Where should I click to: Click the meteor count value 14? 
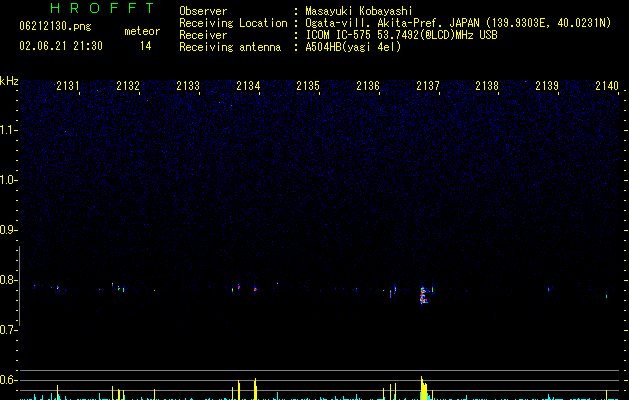pyautogui.click(x=146, y=45)
